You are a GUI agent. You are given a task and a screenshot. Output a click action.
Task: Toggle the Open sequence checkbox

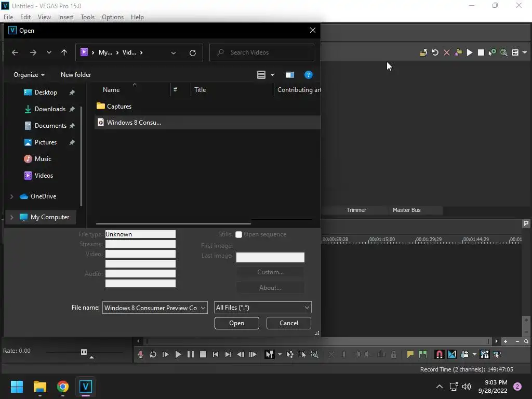pos(238,234)
